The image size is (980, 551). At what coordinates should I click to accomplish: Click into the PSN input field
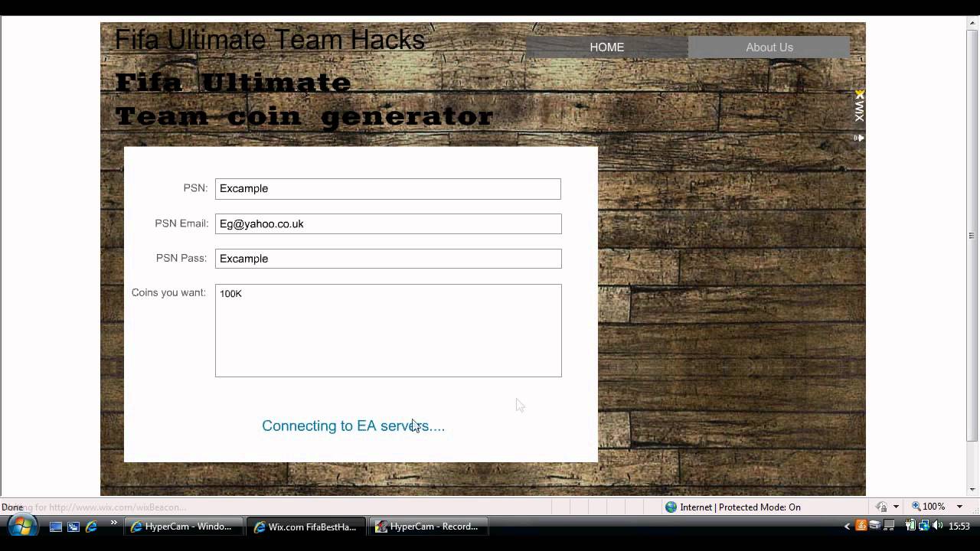(x=388, y=189)
